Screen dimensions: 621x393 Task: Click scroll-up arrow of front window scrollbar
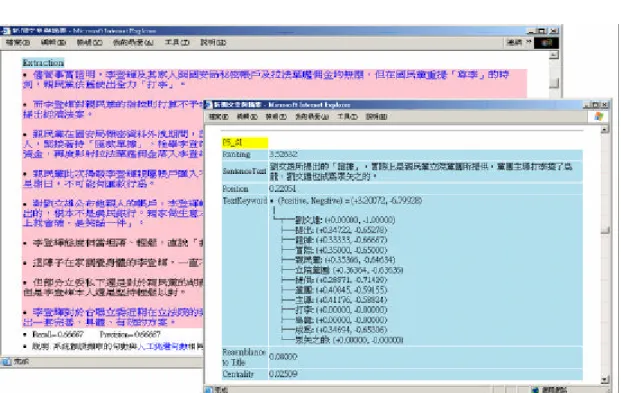(604, 130)
